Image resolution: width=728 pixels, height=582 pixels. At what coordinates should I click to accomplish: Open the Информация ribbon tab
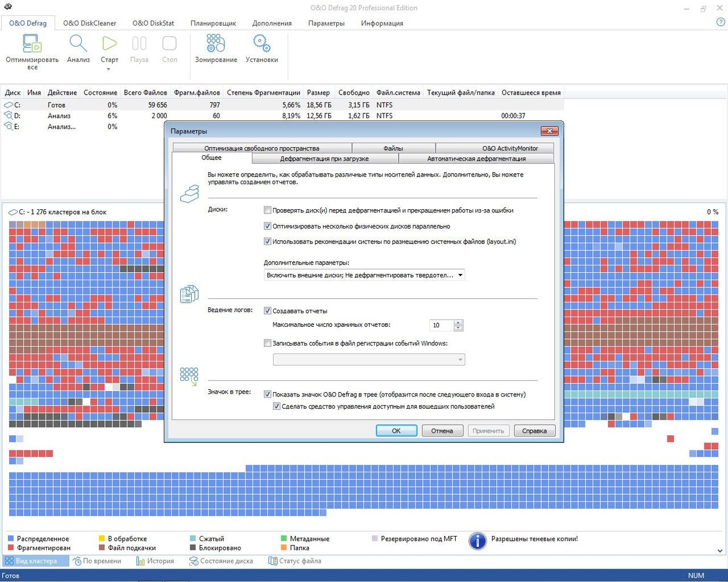[382, 23]
